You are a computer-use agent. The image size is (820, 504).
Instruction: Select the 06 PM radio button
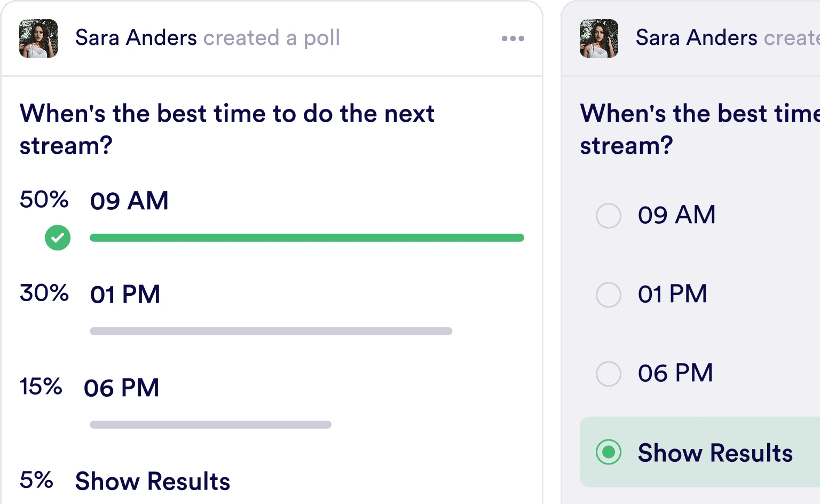(609, 374)
